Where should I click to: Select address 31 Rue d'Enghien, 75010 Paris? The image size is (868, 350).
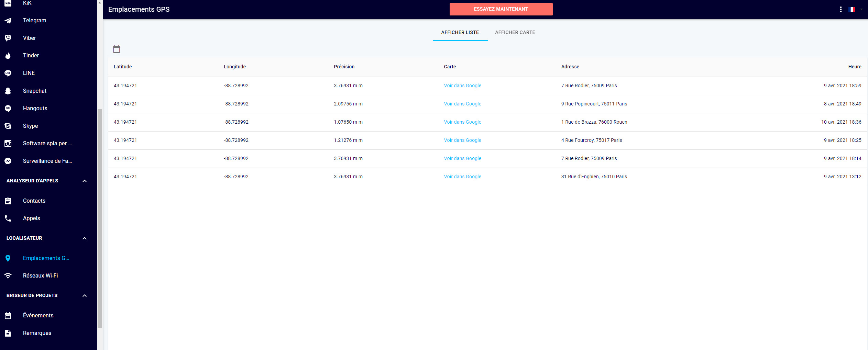point(594,177)
